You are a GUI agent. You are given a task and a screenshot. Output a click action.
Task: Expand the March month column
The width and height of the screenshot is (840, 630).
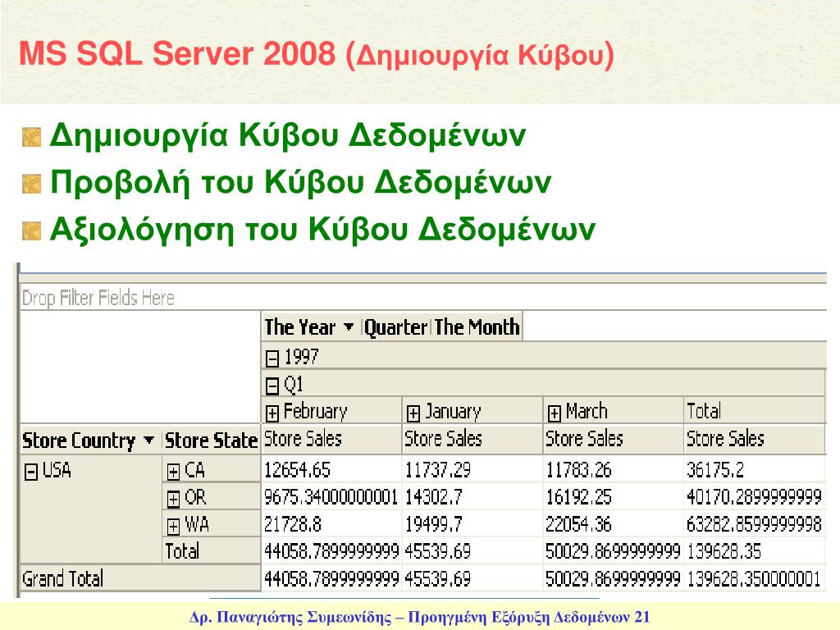click(554, 413)
